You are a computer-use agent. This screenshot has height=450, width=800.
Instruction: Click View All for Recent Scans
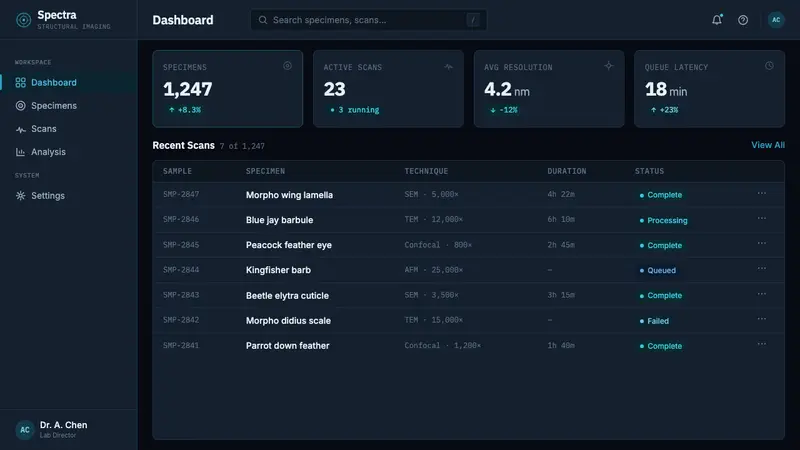768,145
